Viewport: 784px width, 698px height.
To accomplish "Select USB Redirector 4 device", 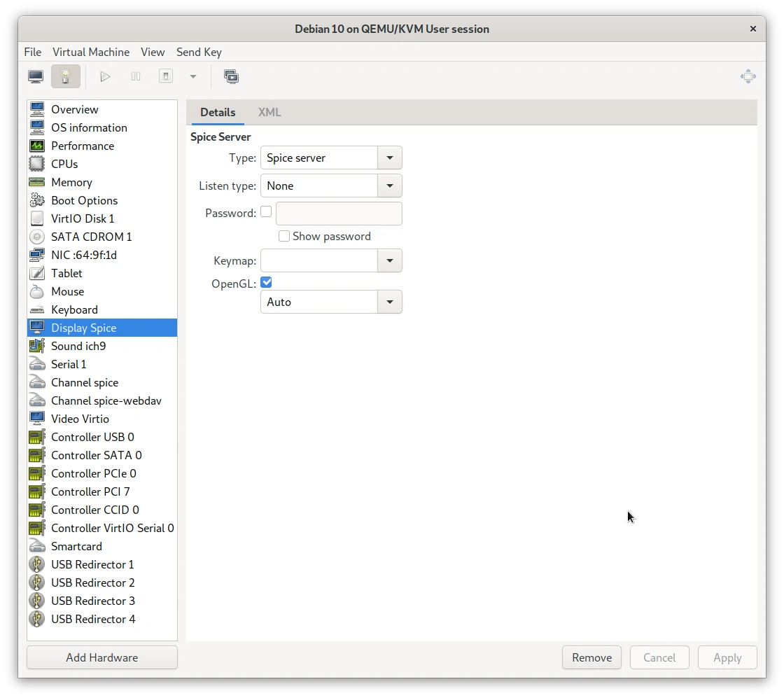I will [102, 620].
